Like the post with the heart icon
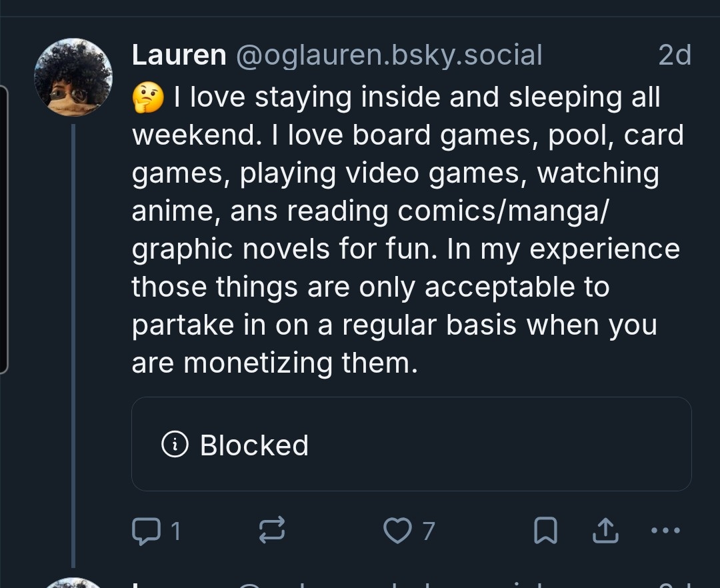 (x=398, y=531)
